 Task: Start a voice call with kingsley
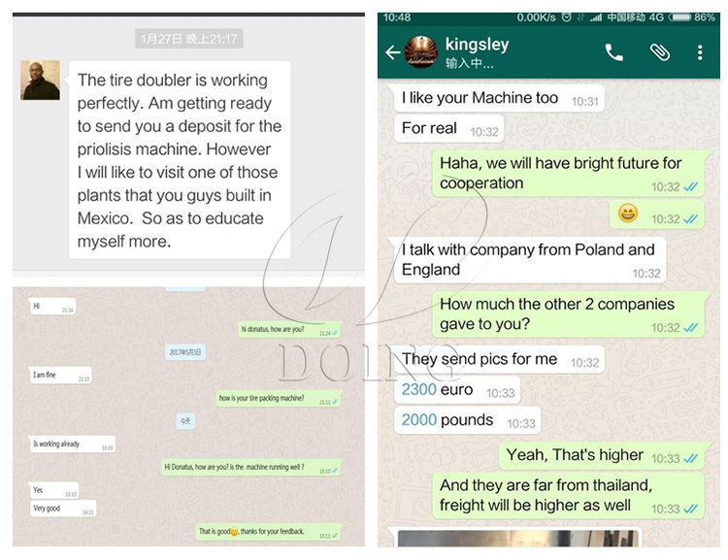[613, 52]
